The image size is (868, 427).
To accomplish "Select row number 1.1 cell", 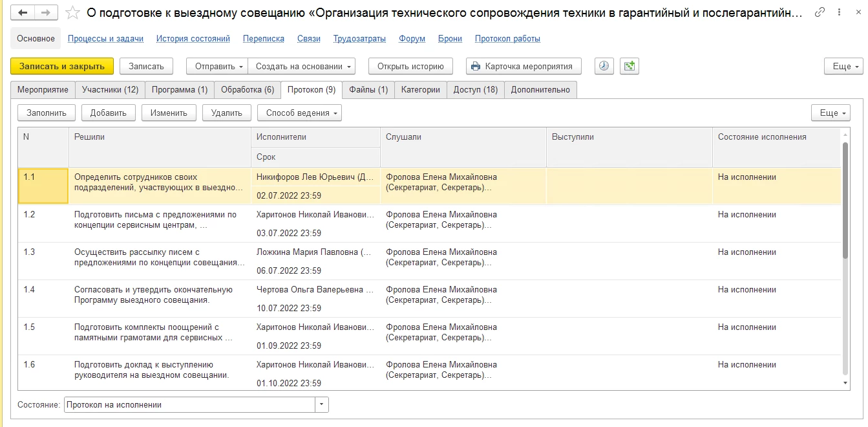I will (43, 186).
